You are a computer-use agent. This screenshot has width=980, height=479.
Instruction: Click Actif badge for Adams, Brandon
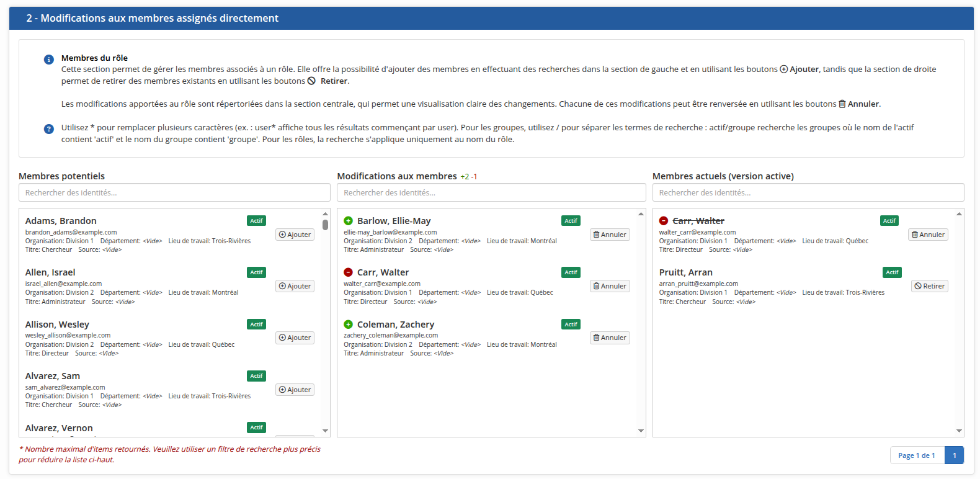click(256, 221)
